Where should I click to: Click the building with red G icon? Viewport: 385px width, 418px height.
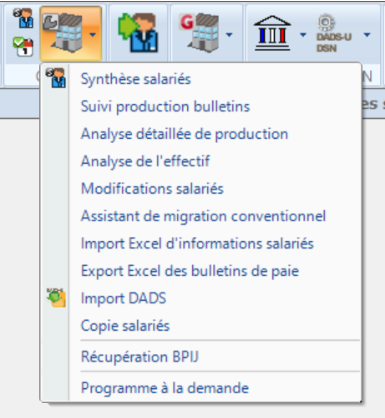click(x=199, y=33)
